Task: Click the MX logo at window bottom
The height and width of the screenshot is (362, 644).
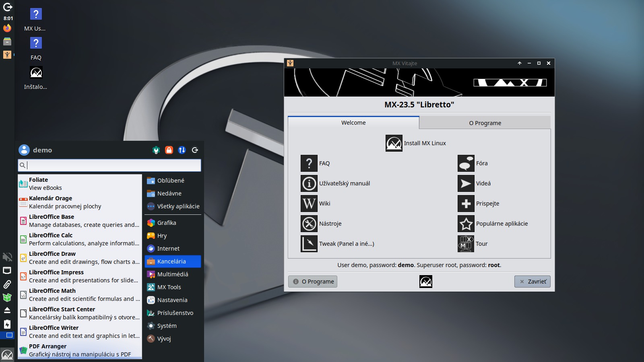Action: 426,282
